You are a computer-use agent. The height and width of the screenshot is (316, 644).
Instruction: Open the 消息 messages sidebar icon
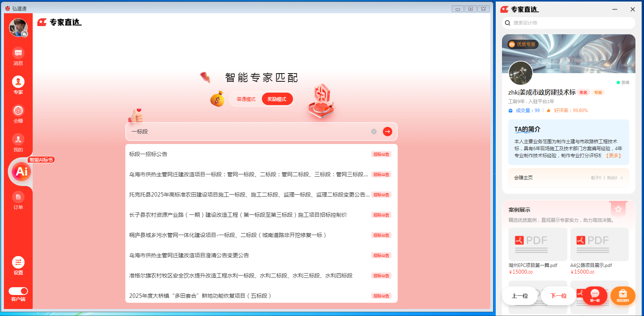[18, 56]
